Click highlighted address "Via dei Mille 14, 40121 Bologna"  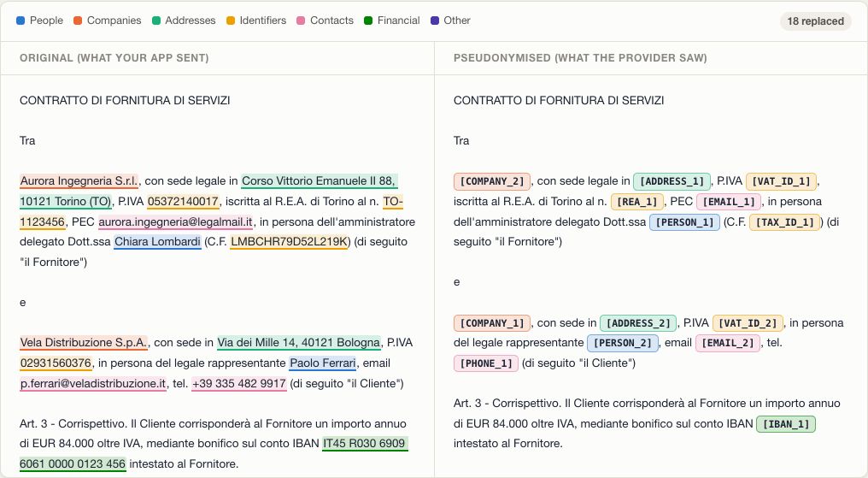click(x=299, y=342)
